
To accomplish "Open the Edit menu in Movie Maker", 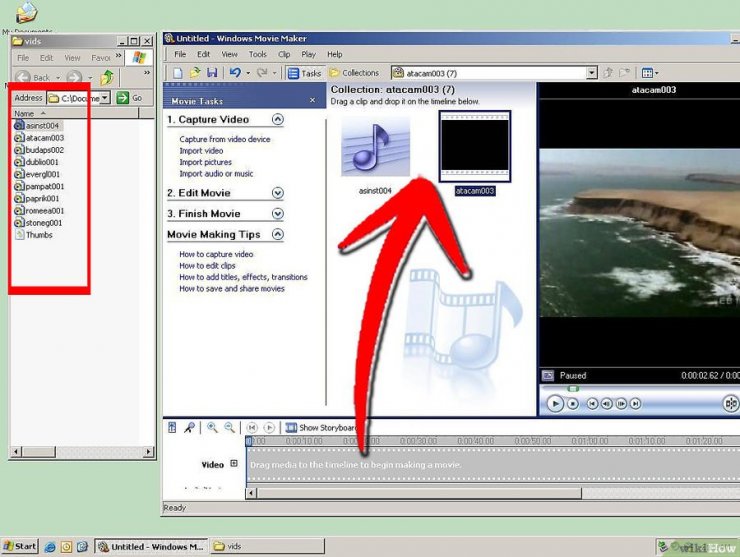I will point(203,54).
